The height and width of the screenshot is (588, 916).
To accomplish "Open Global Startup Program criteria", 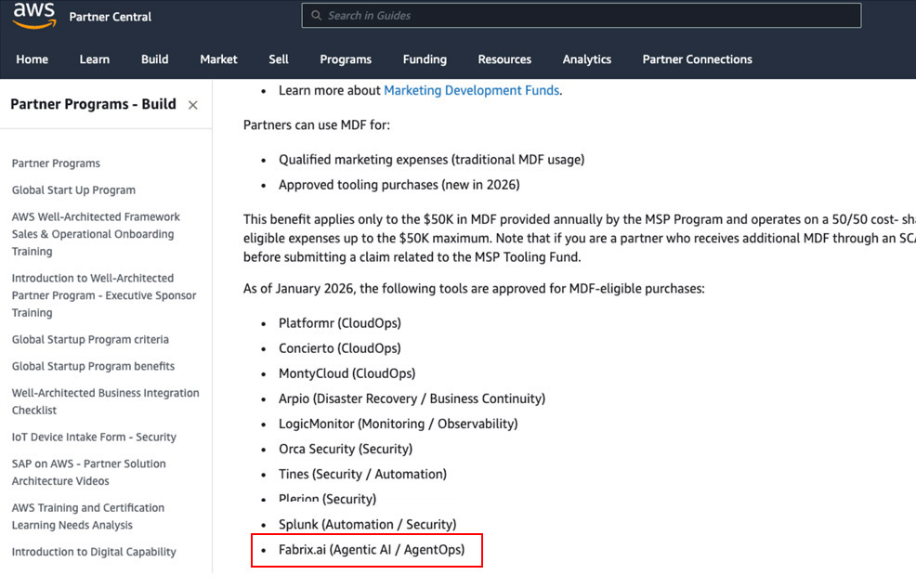I will click(x=90, y=340).
